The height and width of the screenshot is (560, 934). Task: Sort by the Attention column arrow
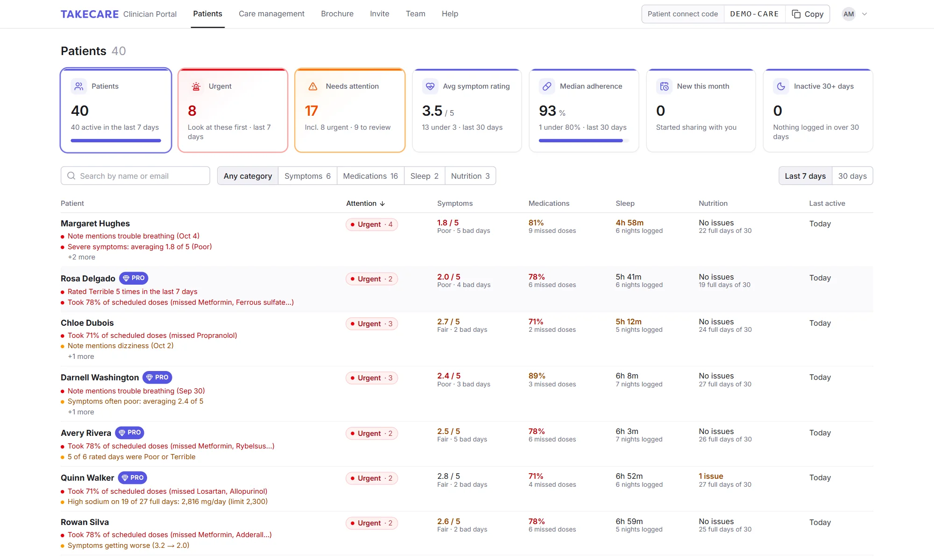(382, 203)
